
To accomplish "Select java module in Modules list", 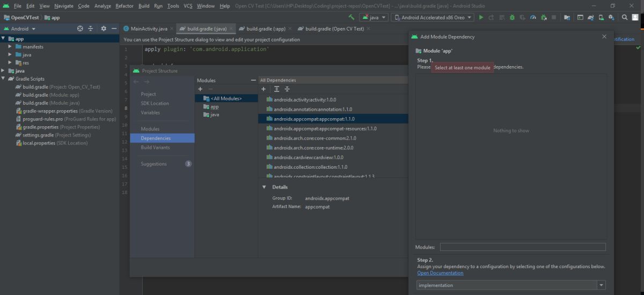I will tap(215, 114).
